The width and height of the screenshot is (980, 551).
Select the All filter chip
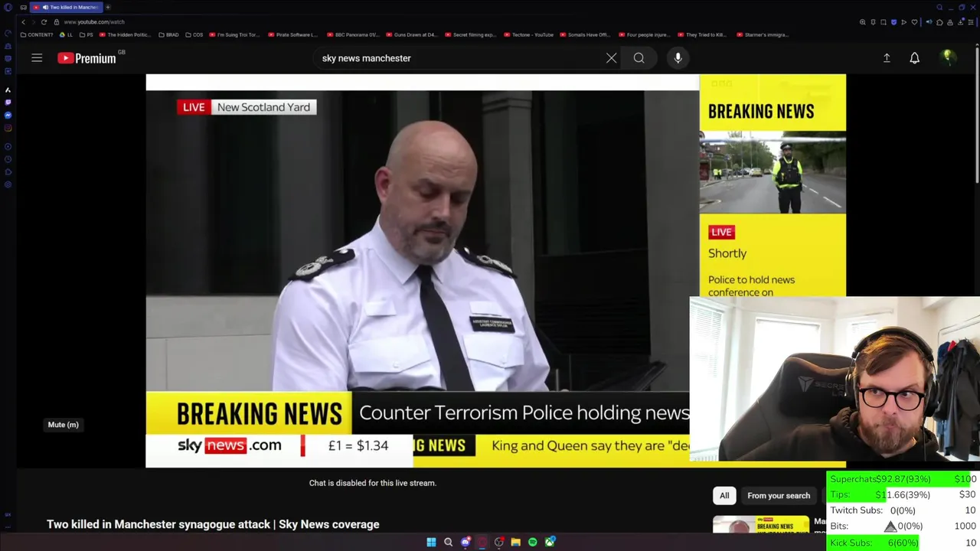pyautogui.click(x=724, y=496)
